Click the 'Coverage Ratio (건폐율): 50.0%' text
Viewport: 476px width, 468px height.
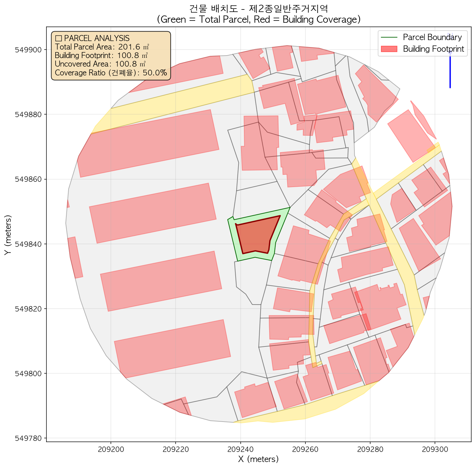111,73
